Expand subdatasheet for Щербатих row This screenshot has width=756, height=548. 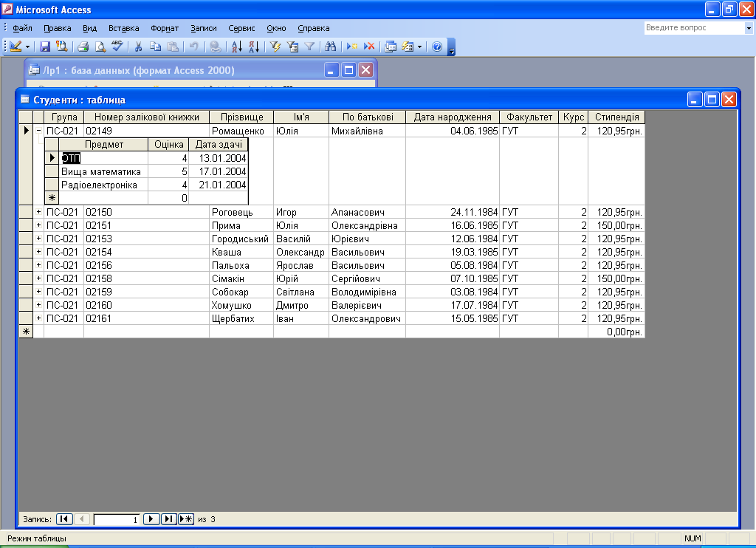pyautogui.click(x=38, y=318)
